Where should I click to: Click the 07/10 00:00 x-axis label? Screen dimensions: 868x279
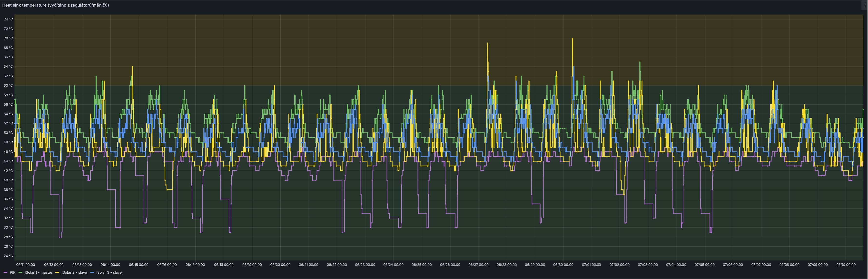click(x=846, y=265)
